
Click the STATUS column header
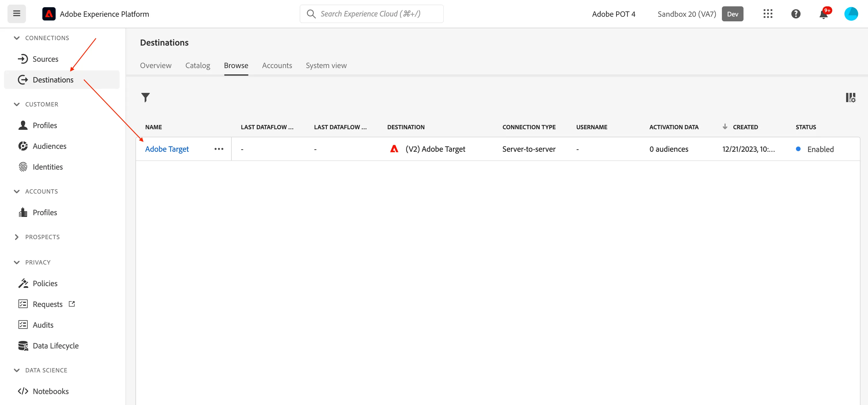(x=806, y=127)
